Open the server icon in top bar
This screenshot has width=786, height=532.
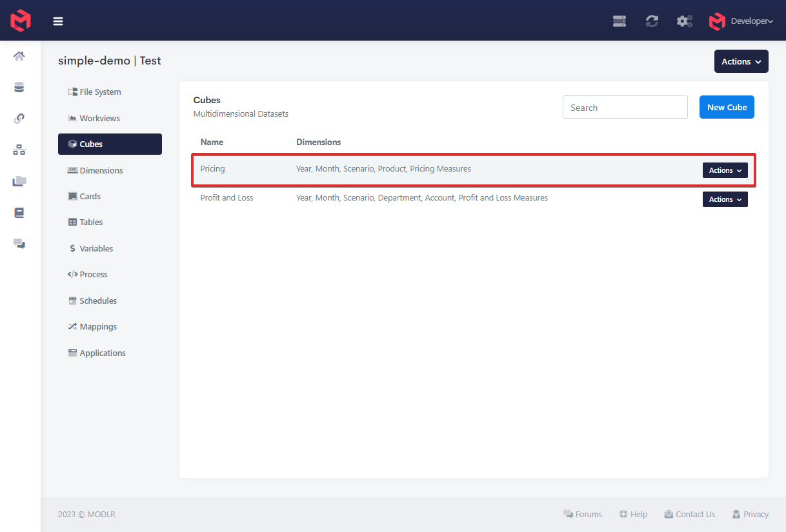click(620, 21)
